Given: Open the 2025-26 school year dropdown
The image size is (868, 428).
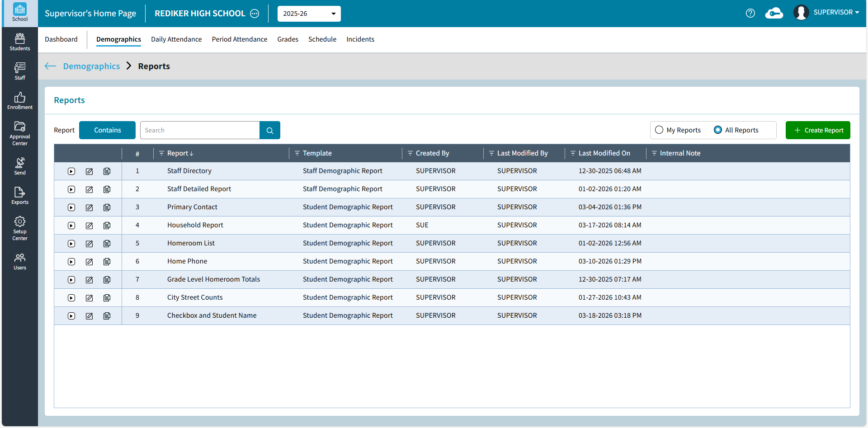Looking at the screenshot, I should [x=309, y=14].
